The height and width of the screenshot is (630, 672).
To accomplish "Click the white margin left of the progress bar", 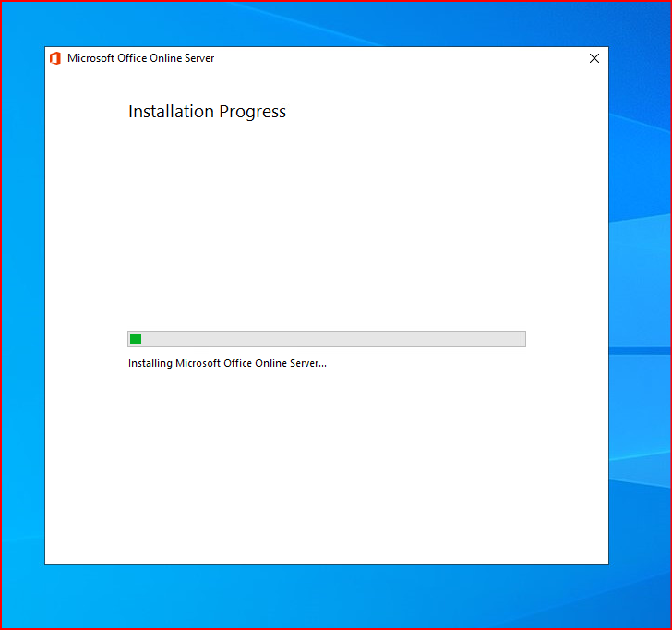I will tap(86, 339).
